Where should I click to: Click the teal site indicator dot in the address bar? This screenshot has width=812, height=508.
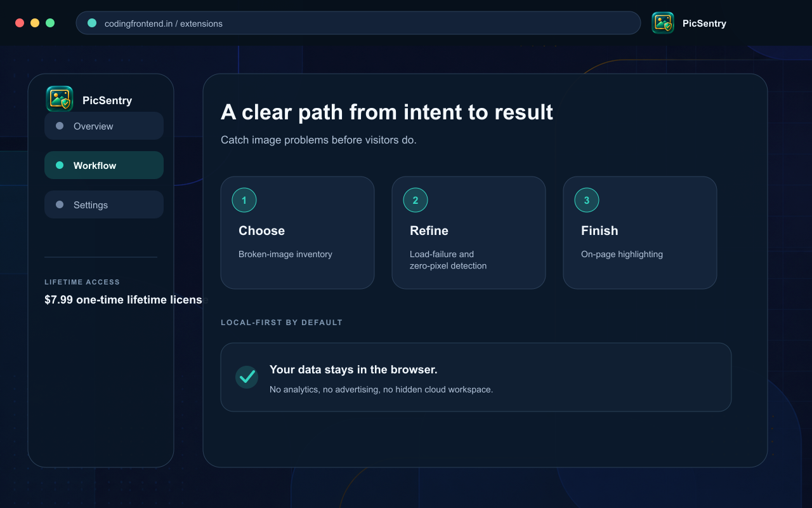click(92, 23)
